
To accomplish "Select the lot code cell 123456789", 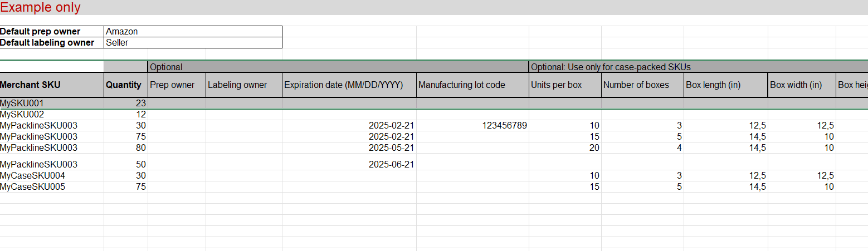I will point(504,126).
